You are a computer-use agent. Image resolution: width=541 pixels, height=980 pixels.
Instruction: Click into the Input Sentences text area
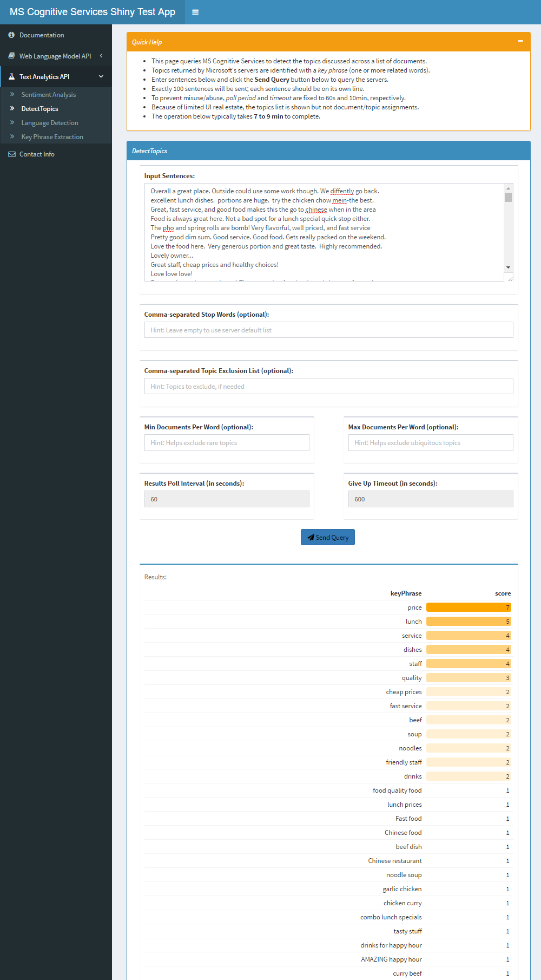[324, 232]
